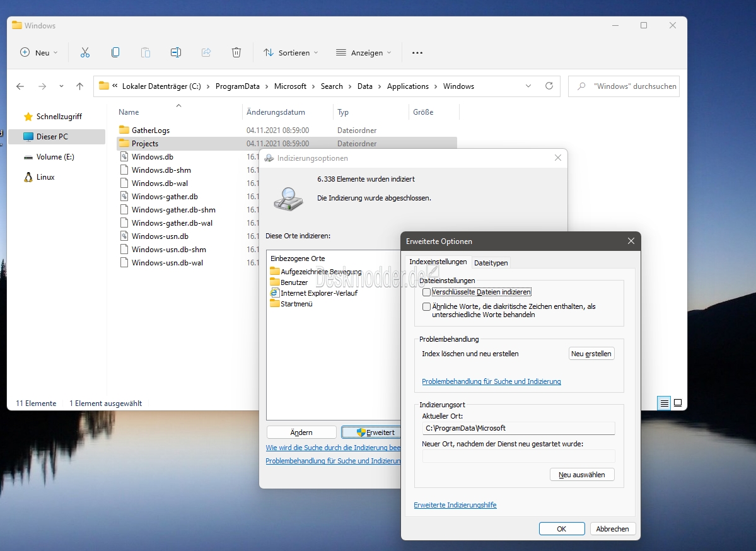Image resolution: width=756 pixels, height=551 pixels.
Task: Select the Windows-gather.db-shm file name
Action: [173, 210]
